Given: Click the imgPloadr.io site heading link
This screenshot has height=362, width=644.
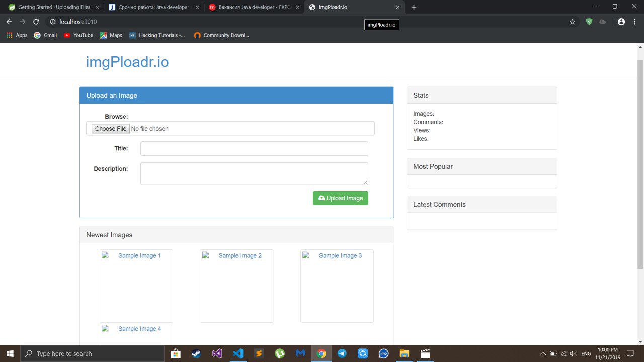Looking at the screenshot, I should coord(127,62).
